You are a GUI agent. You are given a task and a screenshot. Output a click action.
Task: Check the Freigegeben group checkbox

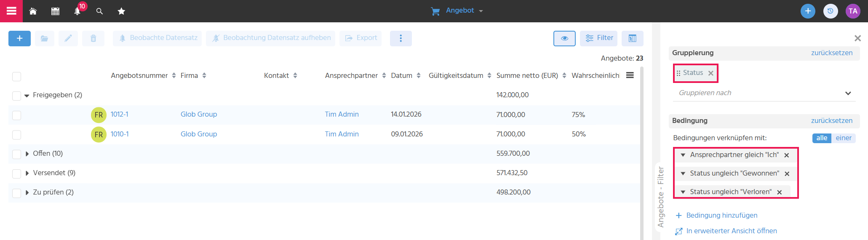17,96
